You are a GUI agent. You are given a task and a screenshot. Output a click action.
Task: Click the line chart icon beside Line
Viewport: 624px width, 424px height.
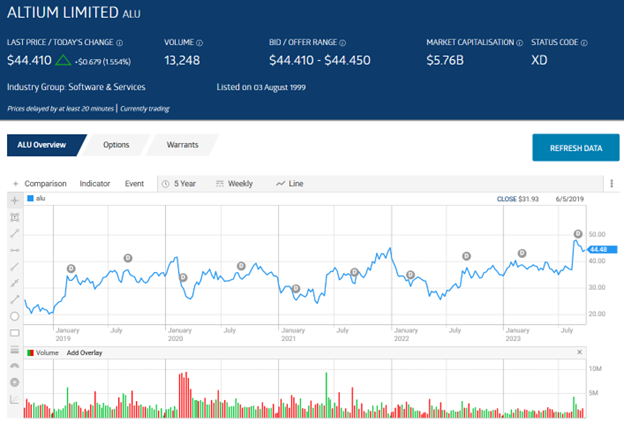(281, 184)
